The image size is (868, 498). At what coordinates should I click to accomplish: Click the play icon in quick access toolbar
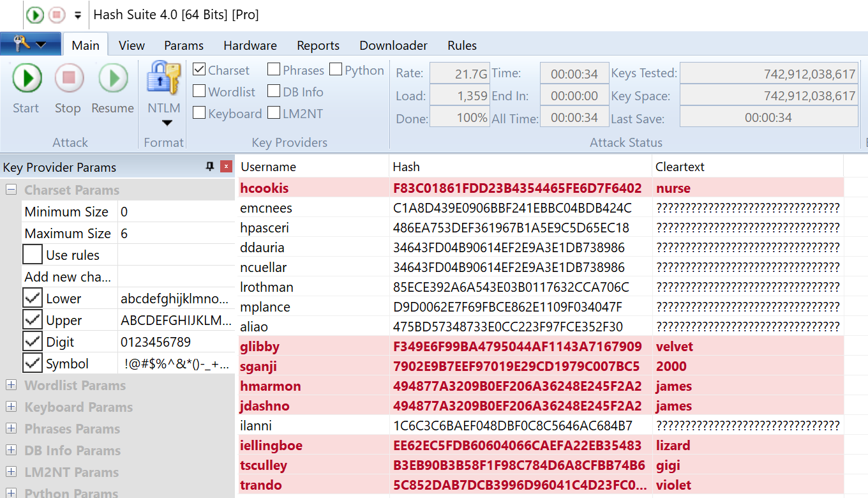click(x=34, y=13)
